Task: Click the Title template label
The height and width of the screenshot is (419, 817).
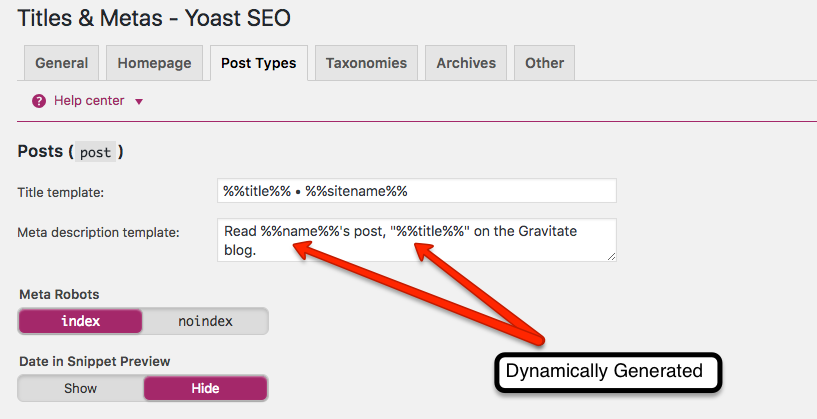Action: 60,192
